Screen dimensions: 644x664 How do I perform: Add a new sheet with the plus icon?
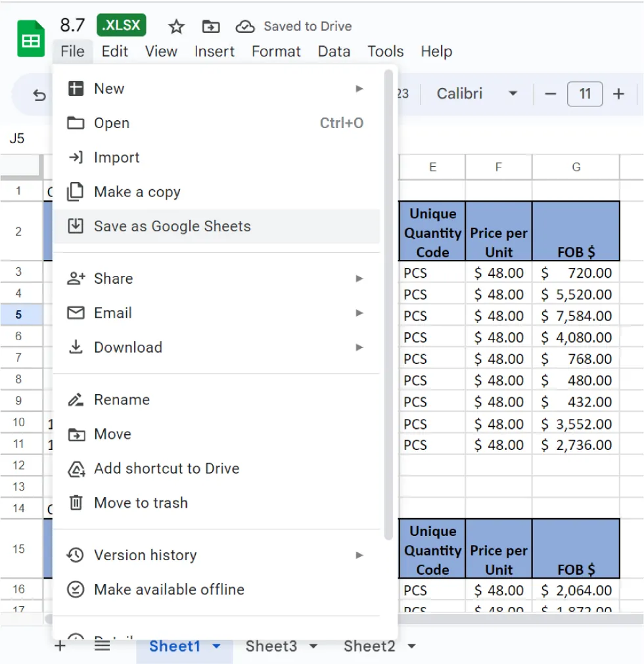pyautogui.click(x=60, y=646)
